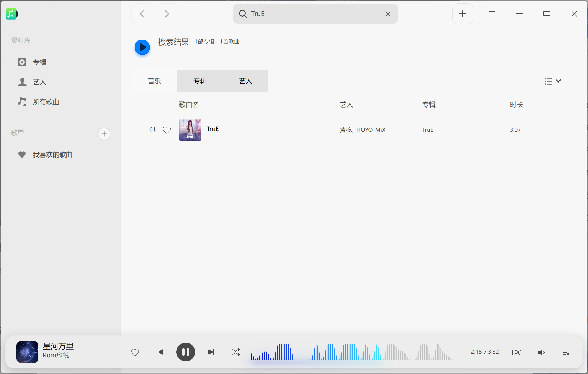
Task: Click the 艺人 column header
Action: pyautogui.click(x=346, y=105)
